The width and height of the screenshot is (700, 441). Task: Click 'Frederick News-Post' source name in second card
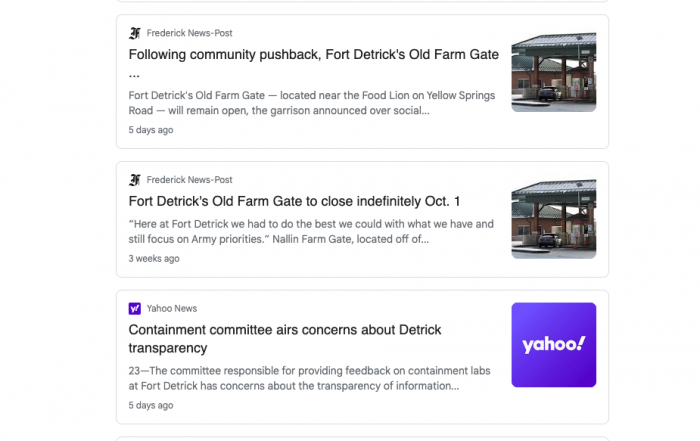(189, 180)
